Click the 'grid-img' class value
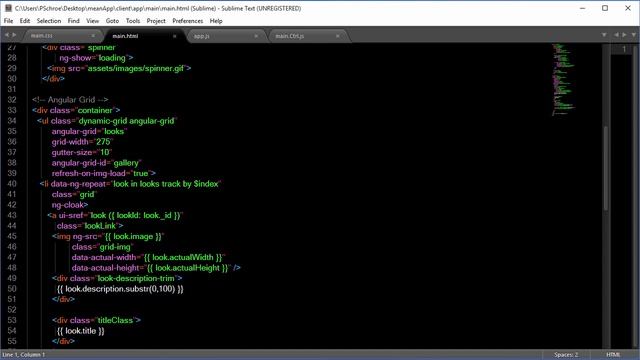The image size is (640, 360). pyautogui.click(x=115, y=247)
